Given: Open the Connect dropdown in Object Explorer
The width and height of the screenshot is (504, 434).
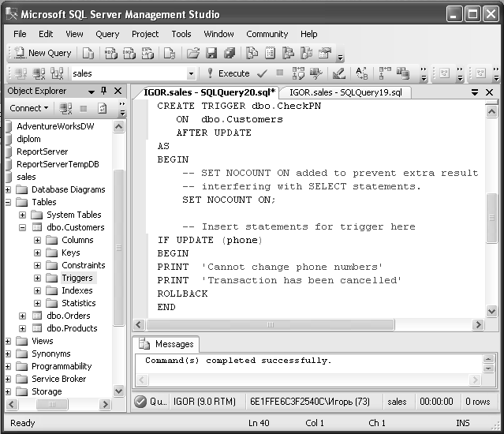Looking at the screenshot, I should pos(28,108).
